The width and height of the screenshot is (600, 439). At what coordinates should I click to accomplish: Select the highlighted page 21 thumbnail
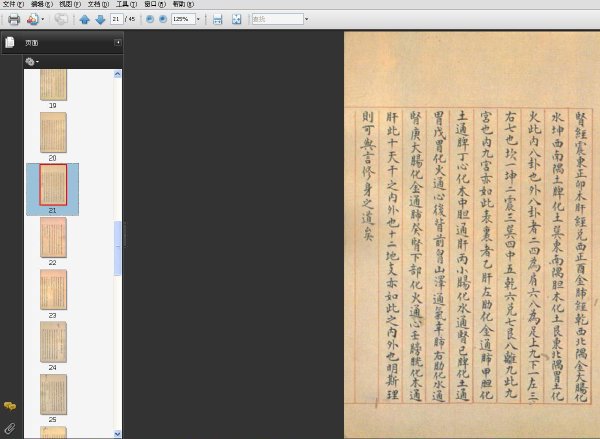coord(53,185)
